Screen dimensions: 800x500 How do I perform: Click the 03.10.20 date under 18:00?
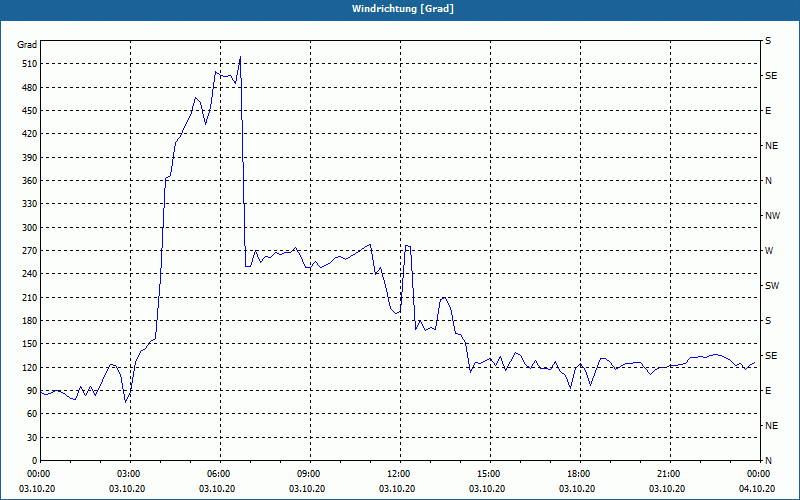(x=577, y=489)
